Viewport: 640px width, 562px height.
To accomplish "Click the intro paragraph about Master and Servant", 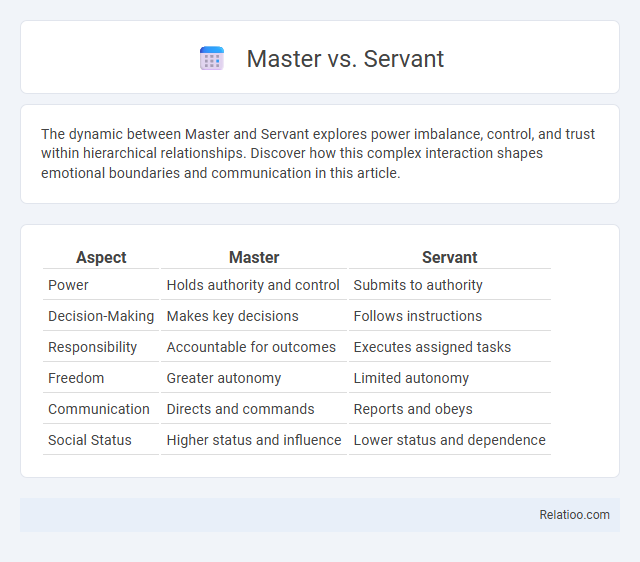I will click(318, 153).
